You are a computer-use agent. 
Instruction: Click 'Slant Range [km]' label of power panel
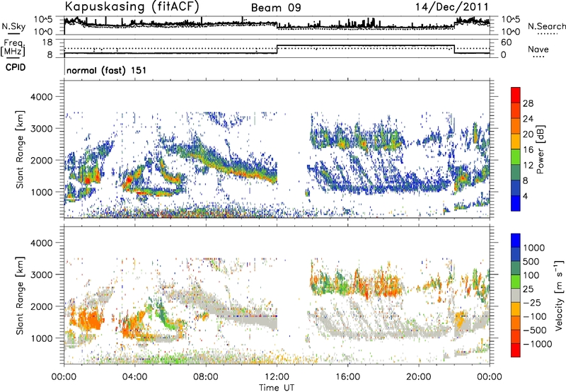click(x=20, y=149)
